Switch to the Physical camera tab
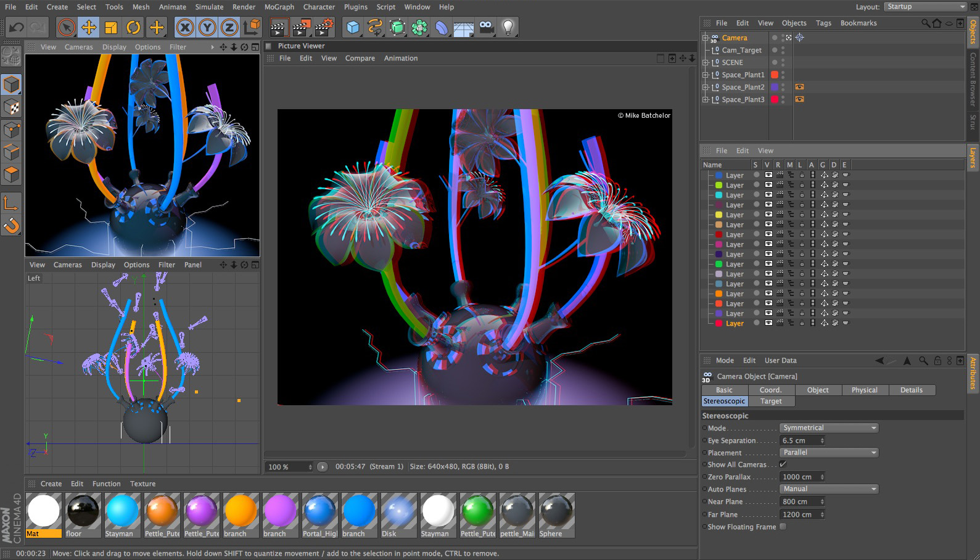Viewport: 980px width, 560px height. point(864,390)
